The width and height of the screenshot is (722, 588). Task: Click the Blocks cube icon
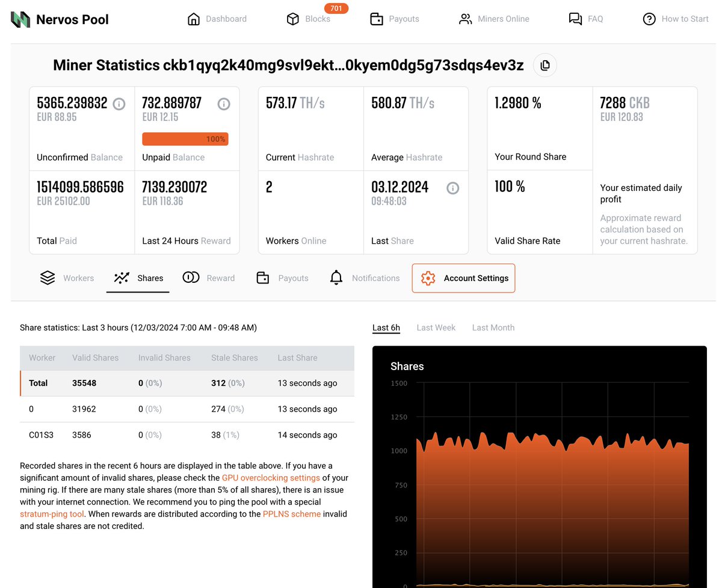[293, 19]
